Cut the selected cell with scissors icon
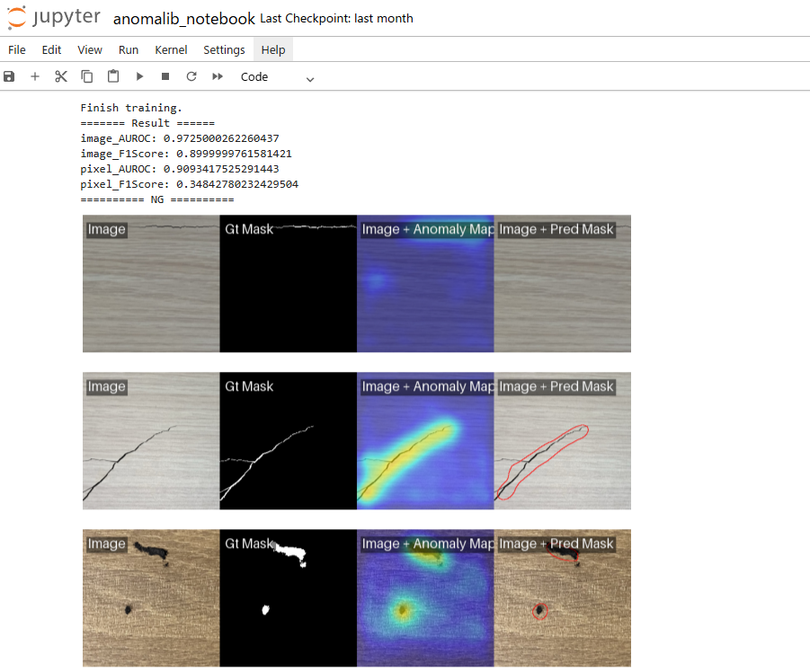Viewport: 810px width, 672px height. pyautogui.click(x=61, y=77)
